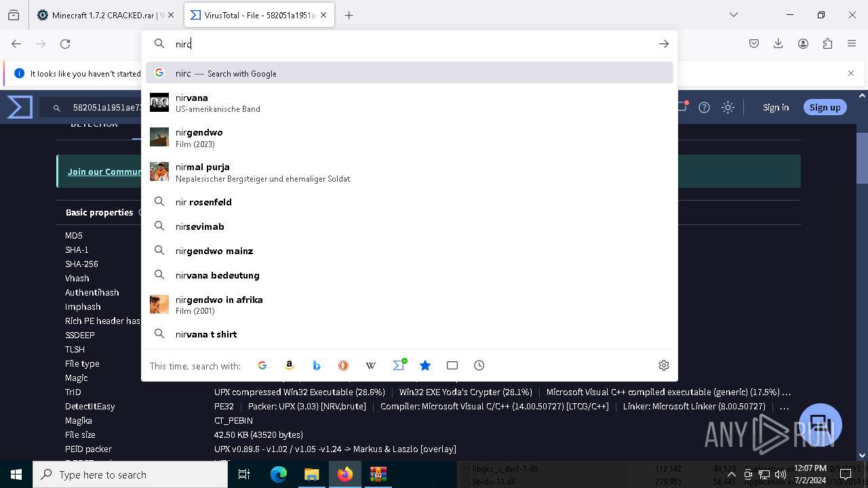Click the taskbar 'Type here to search' box
868x488 pixels.
click(x=130, y=474)
